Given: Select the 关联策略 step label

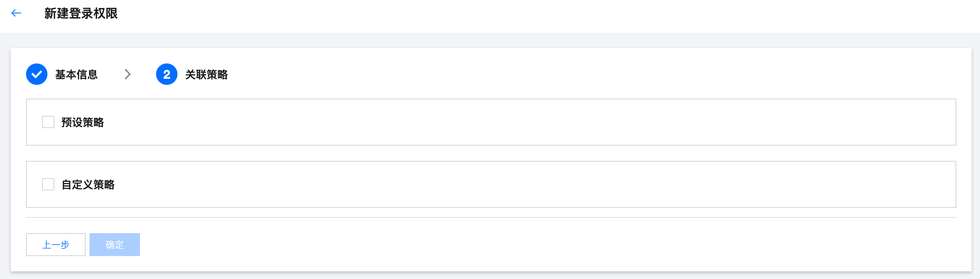Looking at the screenshot, I should pyautogui.click(x=207, y=75).
